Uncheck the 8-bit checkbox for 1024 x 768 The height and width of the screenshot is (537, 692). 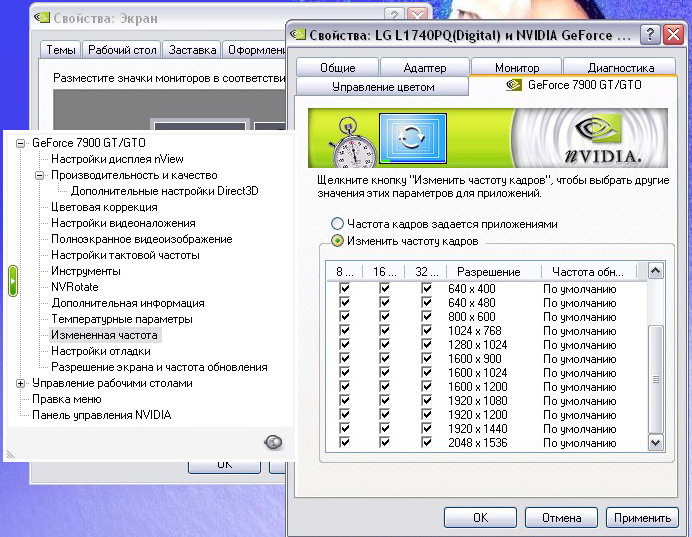pyautogui.click(x=345, y=331)
